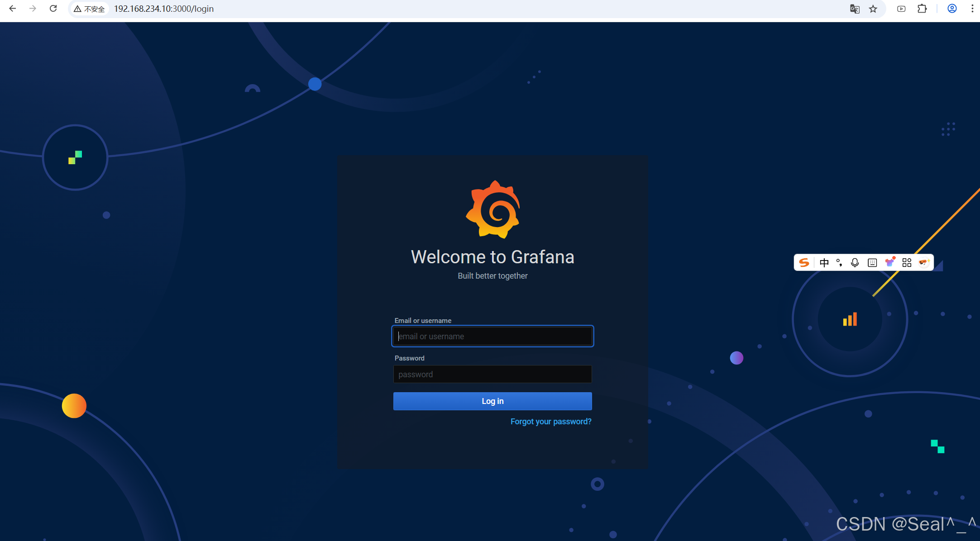Click the Built better together subtitle
980x541 pixels.
492,276
